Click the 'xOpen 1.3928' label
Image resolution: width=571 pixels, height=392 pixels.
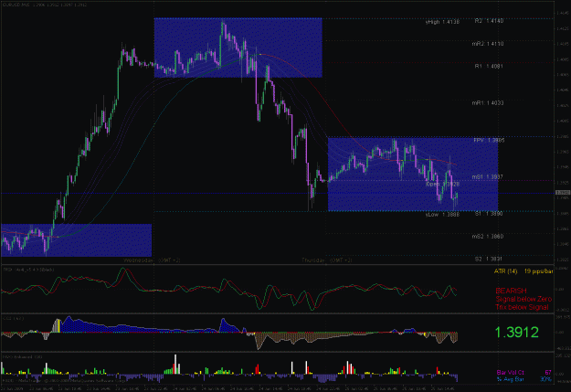point(442,184)
